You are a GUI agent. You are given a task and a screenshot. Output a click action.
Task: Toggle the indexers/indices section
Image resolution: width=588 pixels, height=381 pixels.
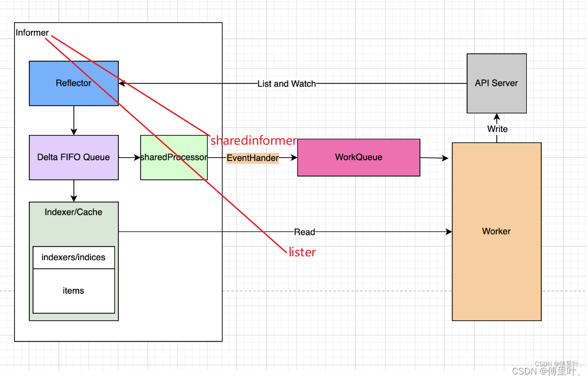(73, 257)
